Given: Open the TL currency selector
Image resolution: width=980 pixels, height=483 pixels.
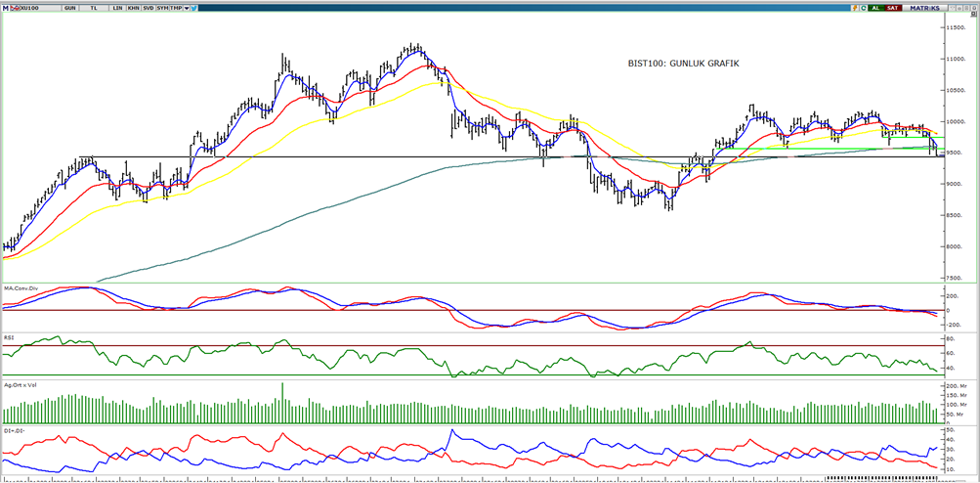Looking at the screenshot, I should pos(94,8).
